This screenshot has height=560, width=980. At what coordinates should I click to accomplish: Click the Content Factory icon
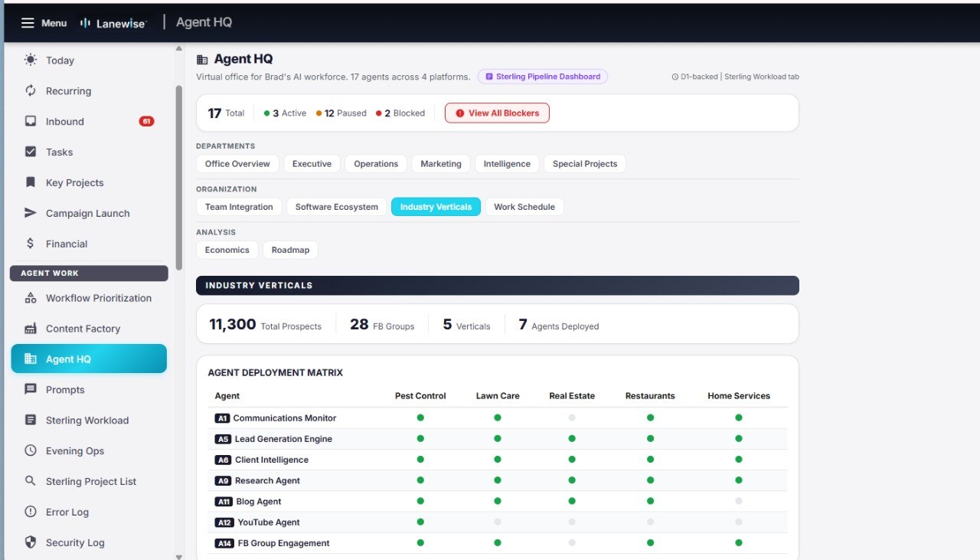pos(31,329)
